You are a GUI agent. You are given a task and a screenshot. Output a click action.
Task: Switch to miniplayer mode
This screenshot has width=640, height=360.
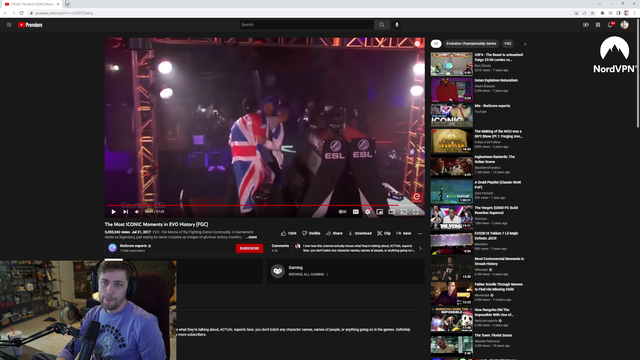point(380,211)
